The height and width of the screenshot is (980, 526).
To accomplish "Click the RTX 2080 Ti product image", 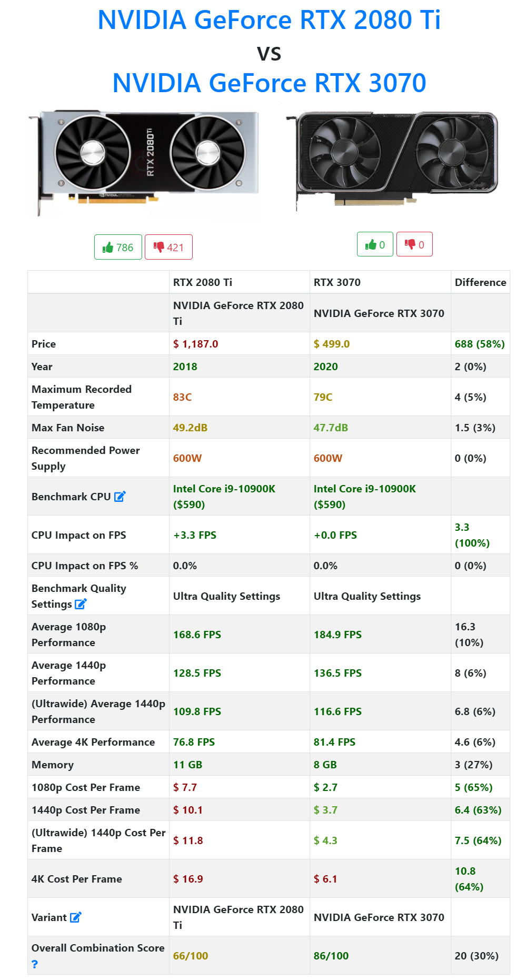I will (143, 163).
